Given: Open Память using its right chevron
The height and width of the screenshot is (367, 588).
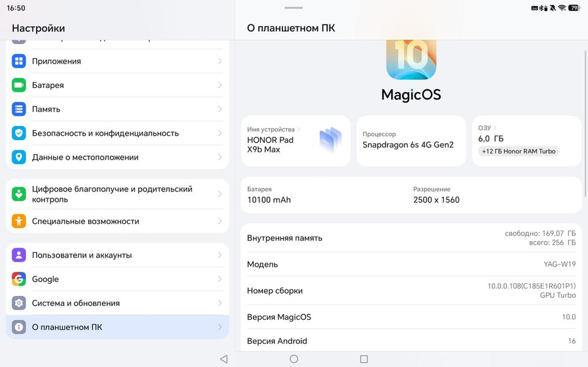Looking at the screenshot, I should pos(220,109).
